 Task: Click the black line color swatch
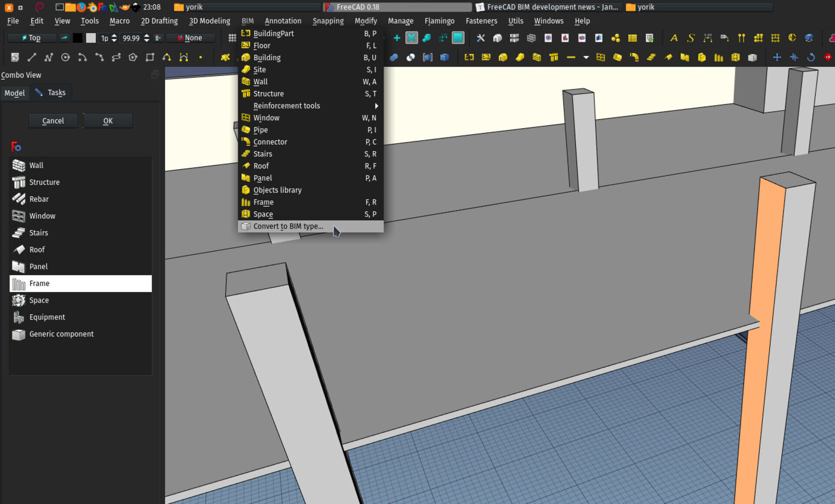pos(77,38)
